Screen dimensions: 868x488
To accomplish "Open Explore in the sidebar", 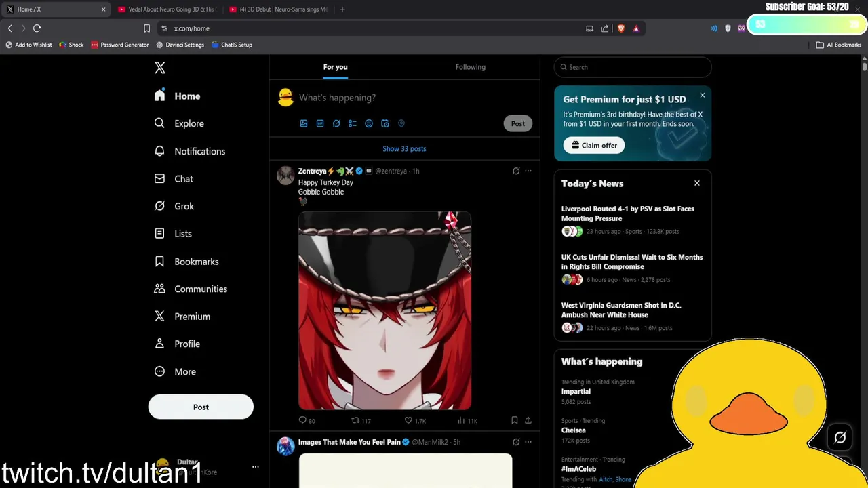I will 179,123.
